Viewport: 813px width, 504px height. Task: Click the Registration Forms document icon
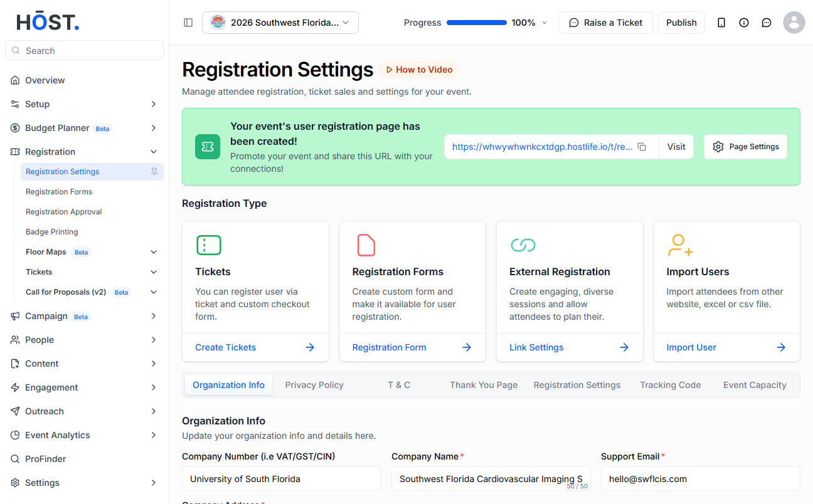(x=366, y=245)
